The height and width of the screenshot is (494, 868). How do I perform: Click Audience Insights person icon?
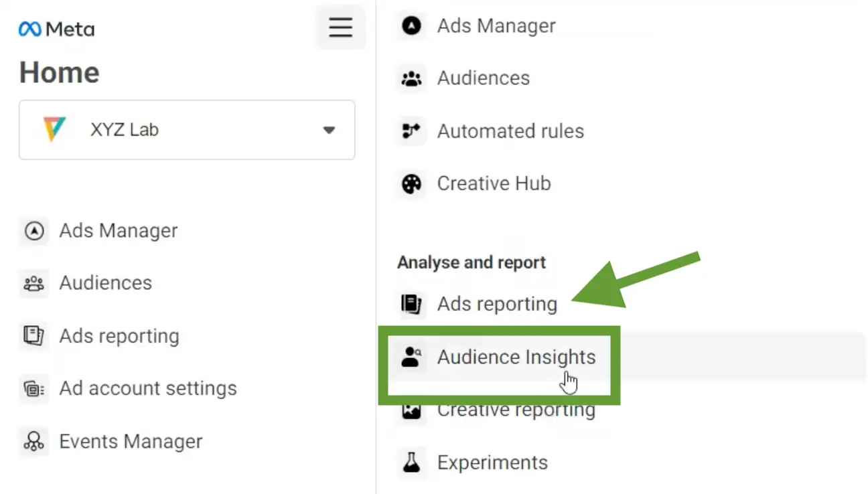point(411,357)
